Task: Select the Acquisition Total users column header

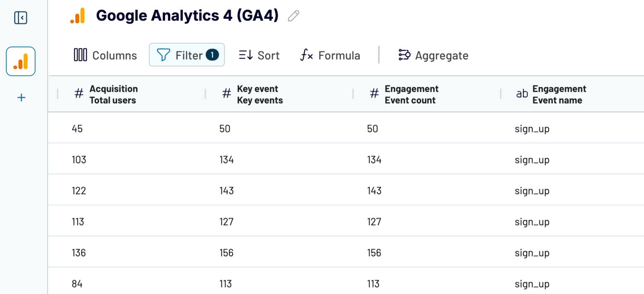Action: pyautogui.click(x=114, y=94)
